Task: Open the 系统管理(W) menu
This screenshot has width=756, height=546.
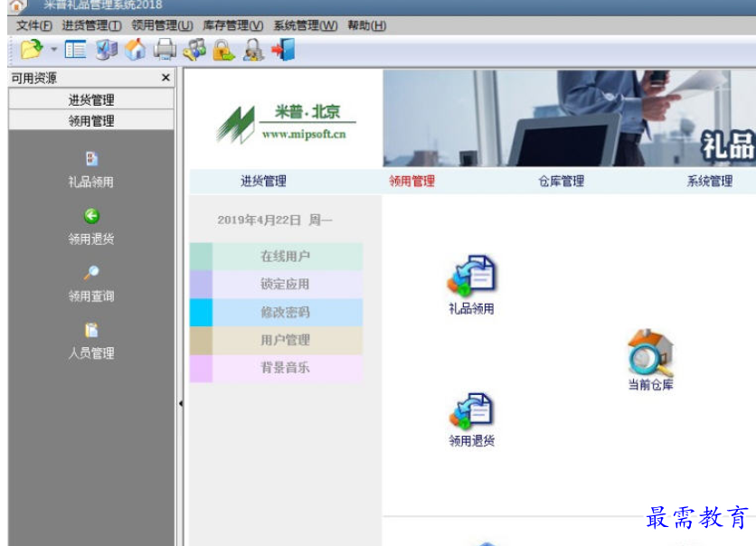Action: pos(306,25)
